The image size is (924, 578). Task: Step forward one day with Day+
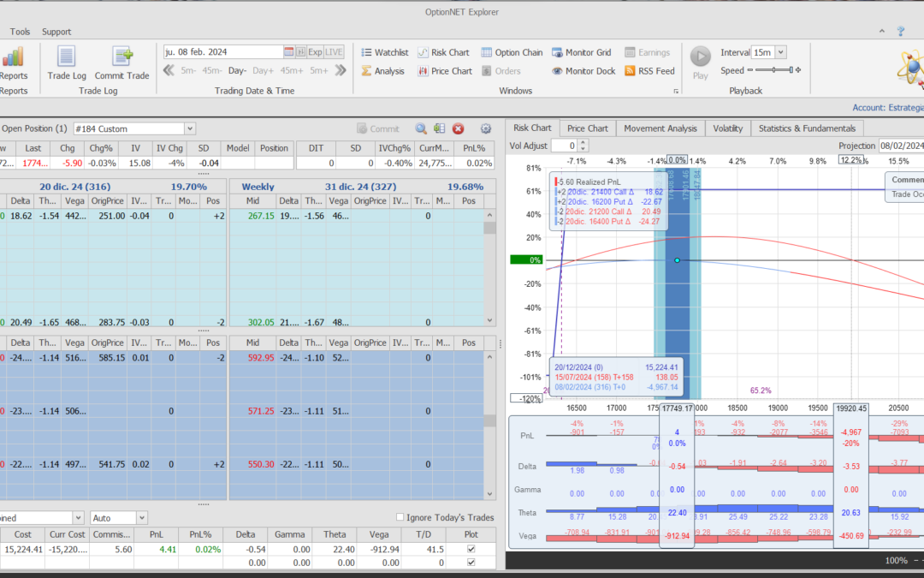coord(263,70)
